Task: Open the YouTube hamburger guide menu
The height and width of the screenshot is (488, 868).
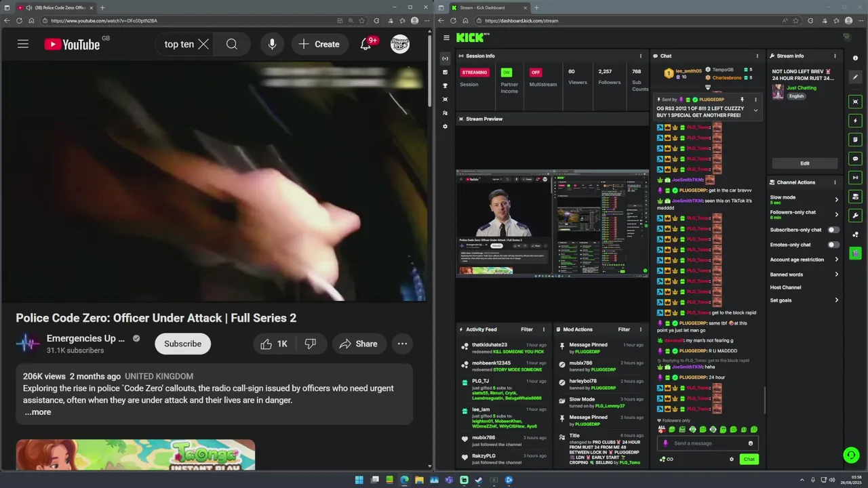Action: [x=23, y=44]
